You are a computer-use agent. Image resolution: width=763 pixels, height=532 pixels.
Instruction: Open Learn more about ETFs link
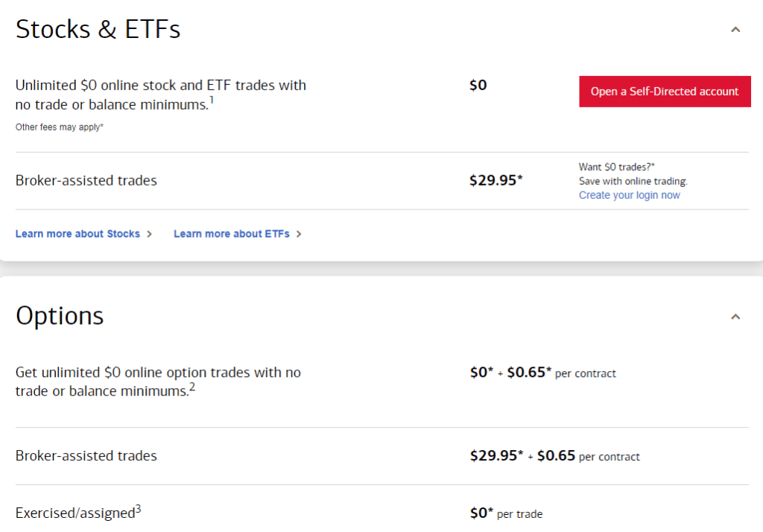pos(231,234)
